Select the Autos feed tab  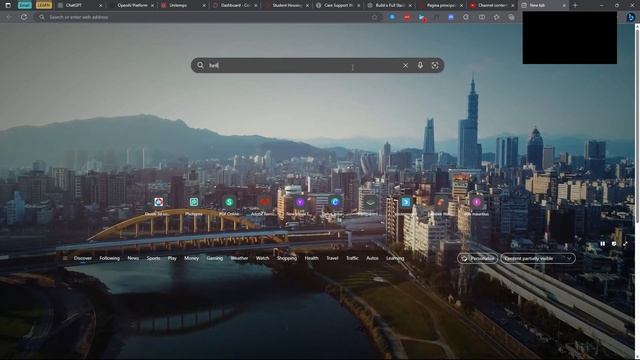click(x=372, y=258)
